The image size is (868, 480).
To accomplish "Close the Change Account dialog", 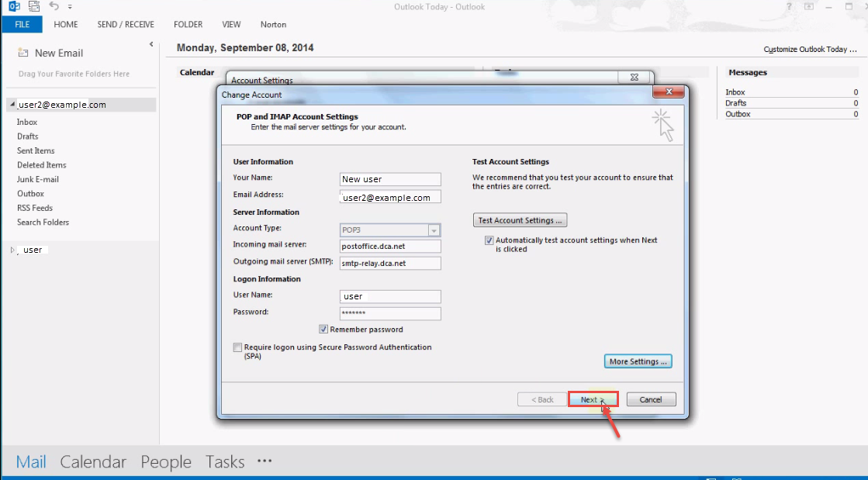I will coord(668,92).
